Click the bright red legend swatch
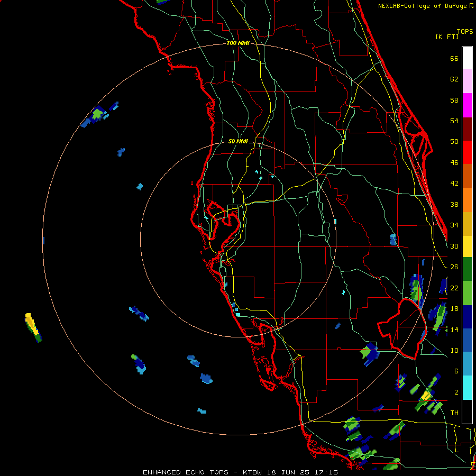This screenshot has height=476, width=476. pyautogui.click(x=467, y=152)
